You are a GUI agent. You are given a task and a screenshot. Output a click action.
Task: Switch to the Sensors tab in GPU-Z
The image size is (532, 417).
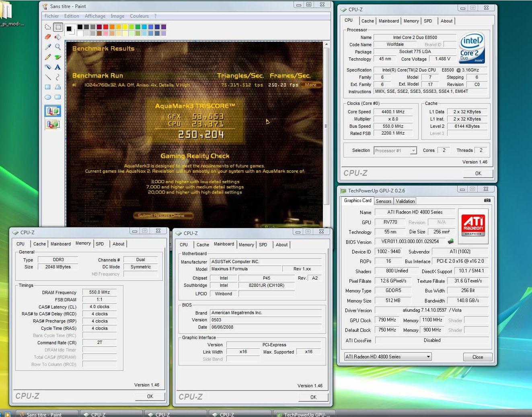[x=384, y=201]
